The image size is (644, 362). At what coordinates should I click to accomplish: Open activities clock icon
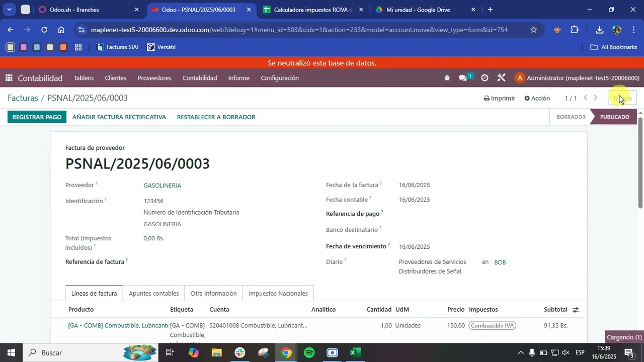click(485, 78)
